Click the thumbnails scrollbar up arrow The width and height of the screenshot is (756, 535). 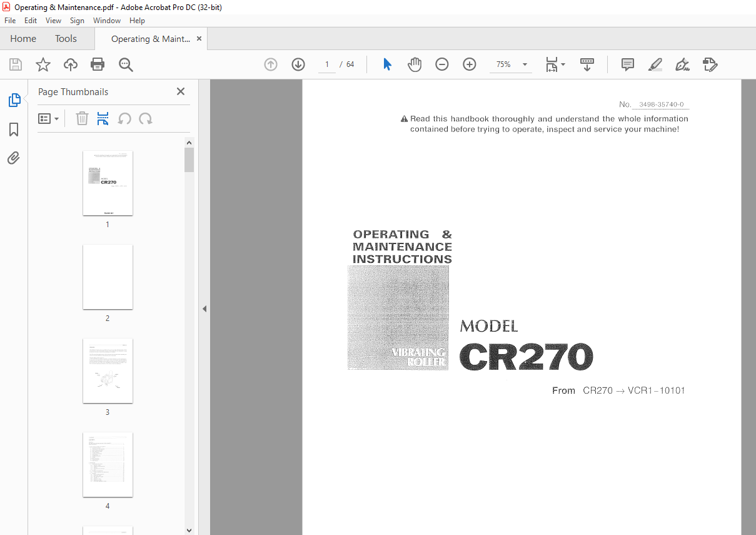tap(189, 142)
